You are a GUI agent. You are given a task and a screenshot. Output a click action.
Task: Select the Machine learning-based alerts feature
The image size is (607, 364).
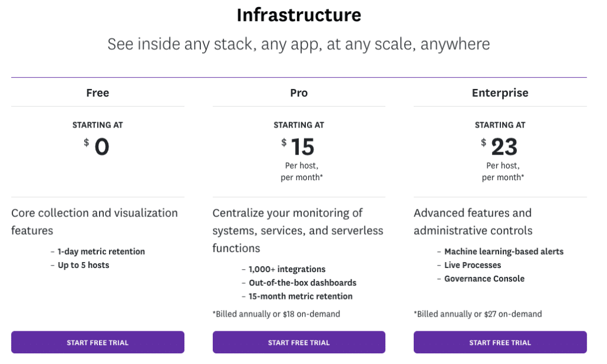[x=503, y=251]
